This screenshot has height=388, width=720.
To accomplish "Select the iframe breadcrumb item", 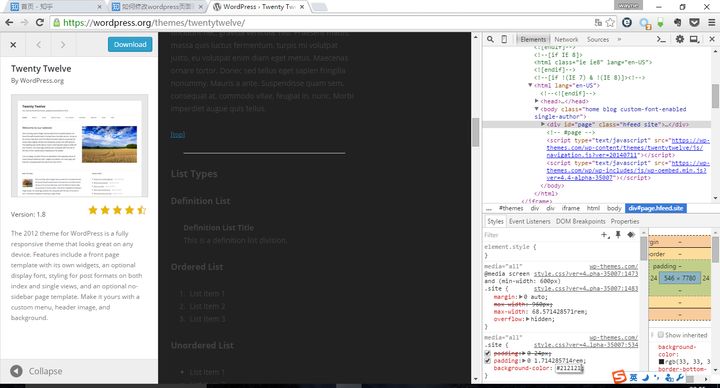I will pos(571,208).
